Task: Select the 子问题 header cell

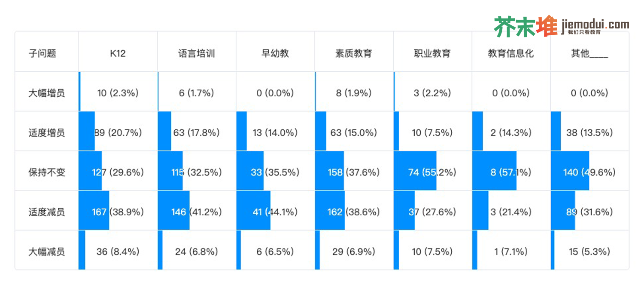Action: 43,53
